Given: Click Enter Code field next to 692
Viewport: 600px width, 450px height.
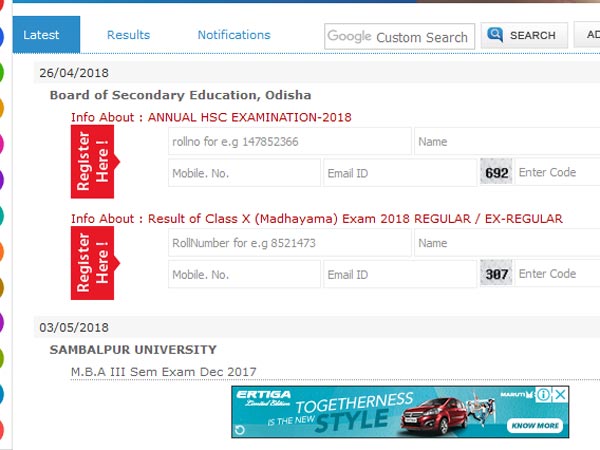Looking at the screenshot, I should [557, 172].
